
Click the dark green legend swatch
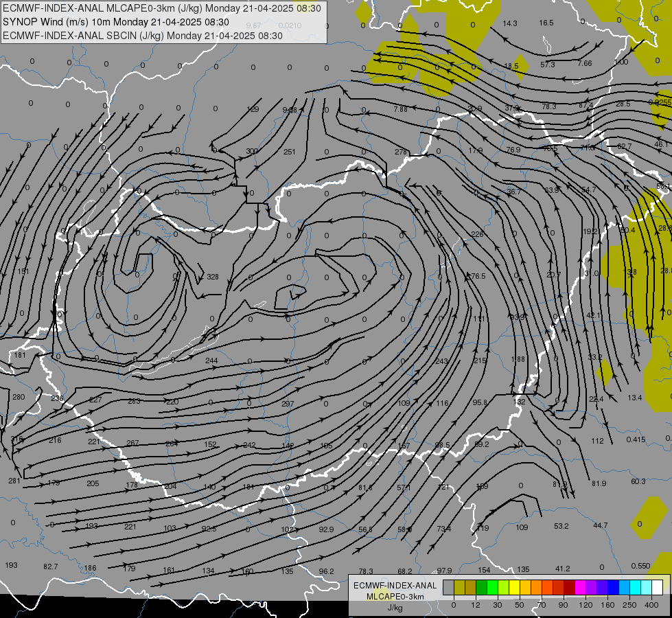click(481, 587)
